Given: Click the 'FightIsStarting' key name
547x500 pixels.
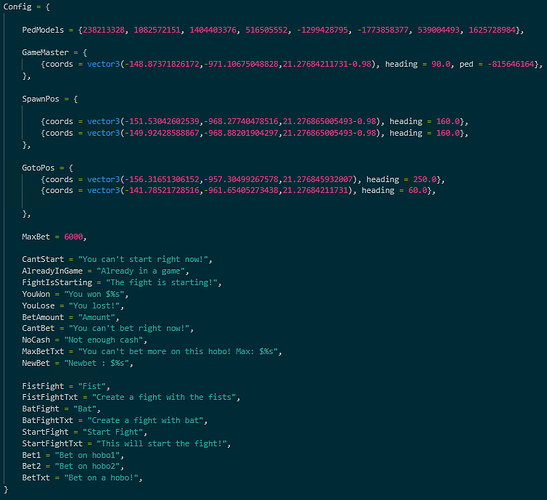Looking at the screenshot, I should click(57, 282).
